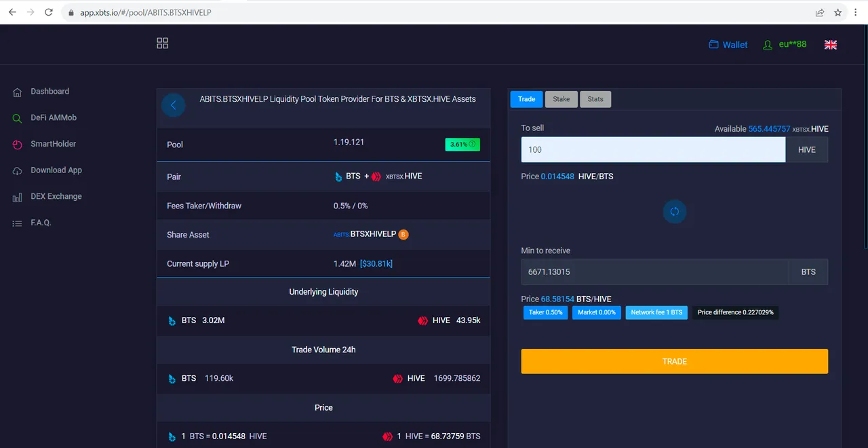Image resolution: width=868 pixels, height=448 pixels.
Task: Open SmartHolder in the sidebar
Action: tap(53, 144)
